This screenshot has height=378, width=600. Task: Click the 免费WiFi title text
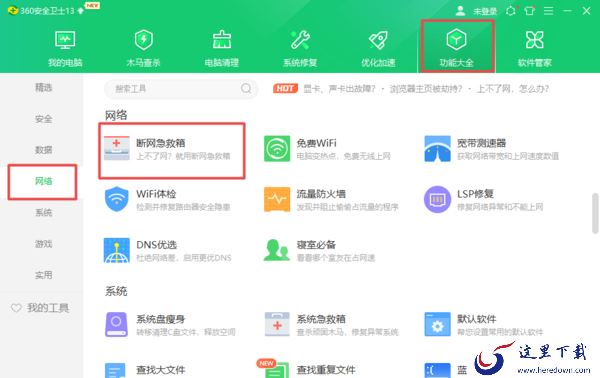[x=316, y=143]
